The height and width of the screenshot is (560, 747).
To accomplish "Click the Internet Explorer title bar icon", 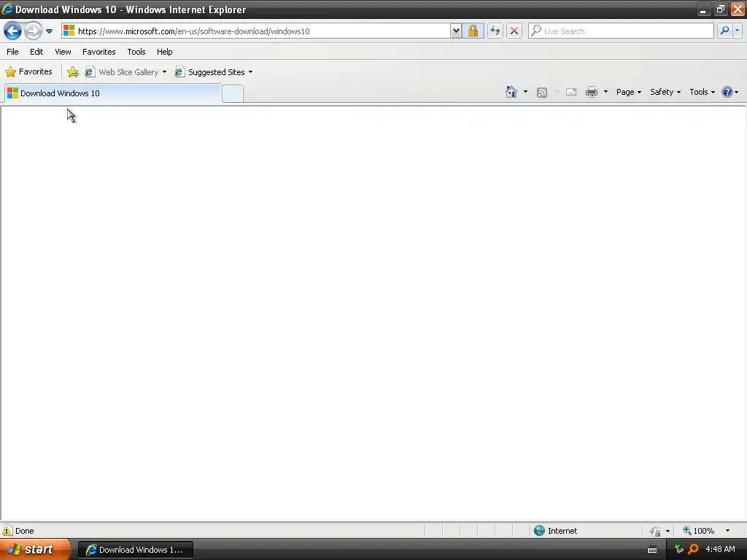I will pyautogui.click(x=7, y=9).
